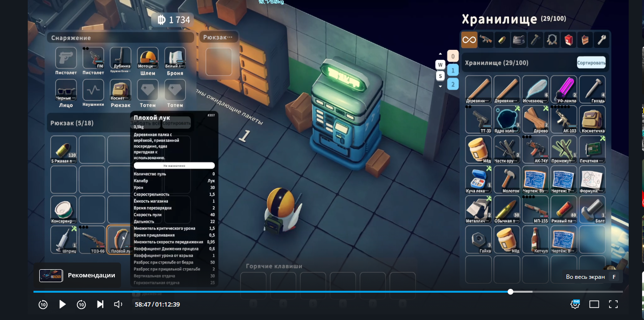Image resolution: width=644 pixels, height=320 pixels.
Task: Select the Исчезающ… feather item
Action: click(x=535, y=90)
